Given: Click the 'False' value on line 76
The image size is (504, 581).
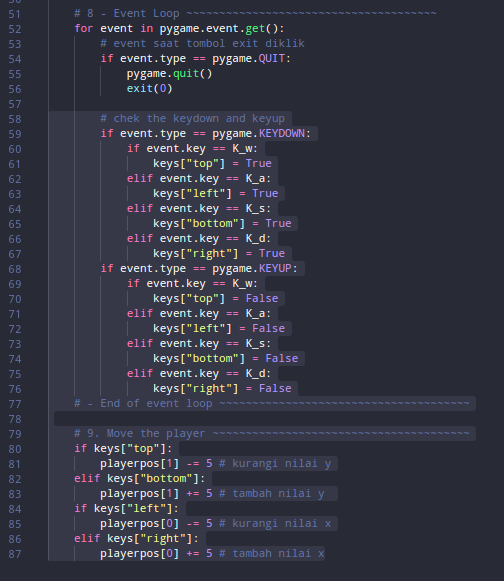Looking at the screenshot, I should tap(275, 388).
